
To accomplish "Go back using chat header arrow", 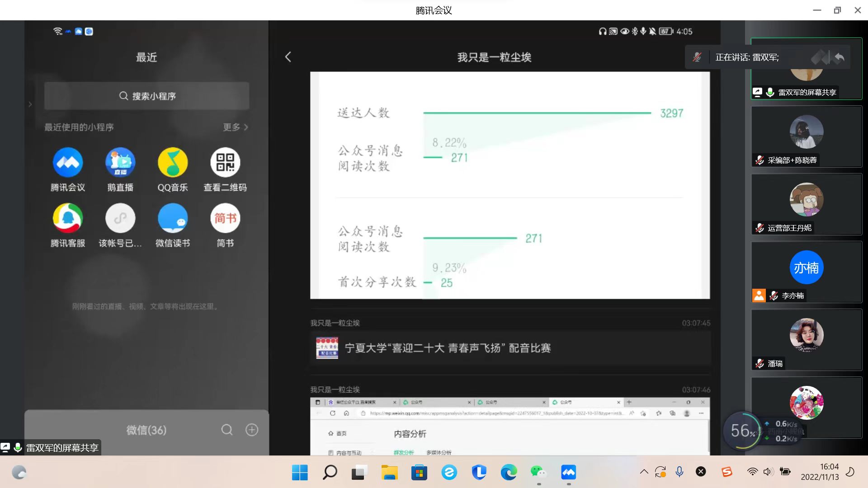I will pyautogui.click(x=288, y=57).
